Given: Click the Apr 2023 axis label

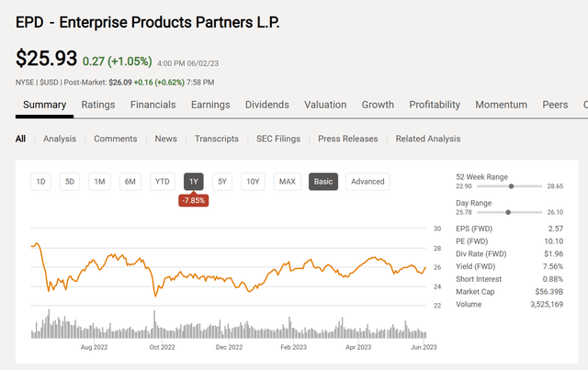Looking at the screenshot, I should [358, 347].
